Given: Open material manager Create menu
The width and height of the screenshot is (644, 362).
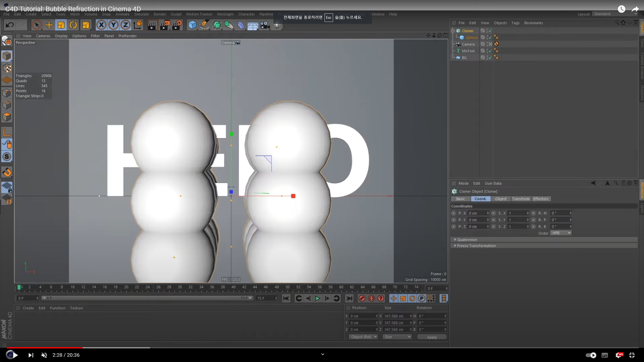Looking at the screenshot, I should click(28, 308).
